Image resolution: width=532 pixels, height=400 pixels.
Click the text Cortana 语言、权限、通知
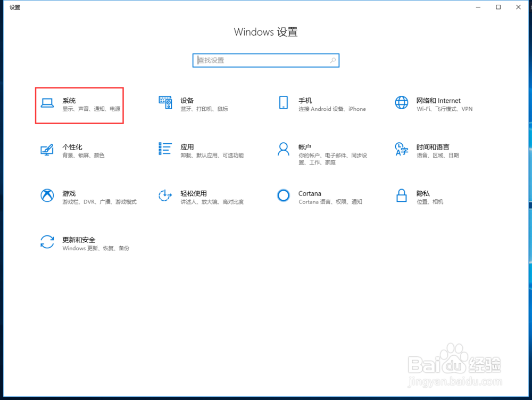pos(330,202)
